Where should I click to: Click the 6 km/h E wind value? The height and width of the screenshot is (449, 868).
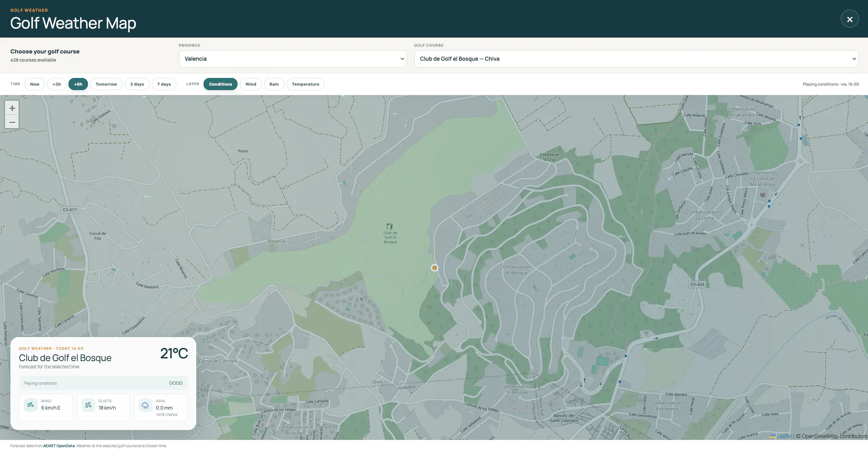51,408
